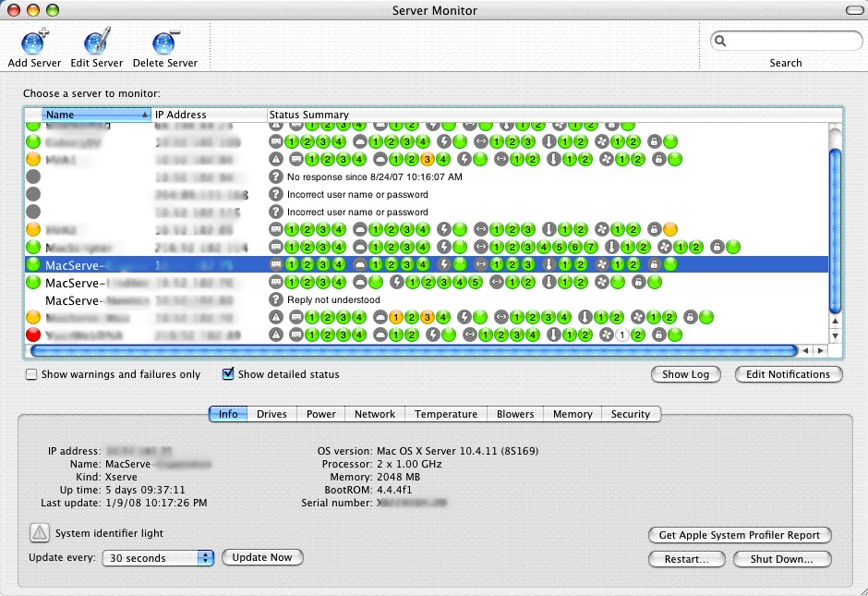
Task: Click Up time value '5 days 09:37:11'
Action: (x=145, y=490)
